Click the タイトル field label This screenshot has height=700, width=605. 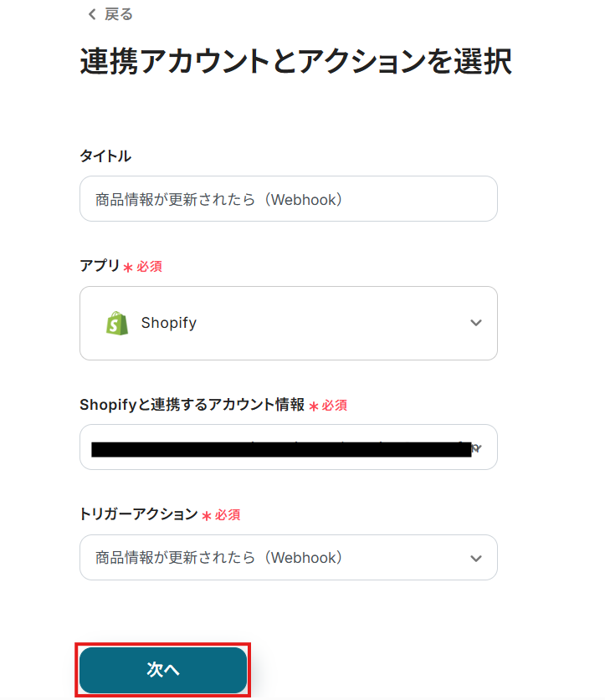[x=105, y=156]
